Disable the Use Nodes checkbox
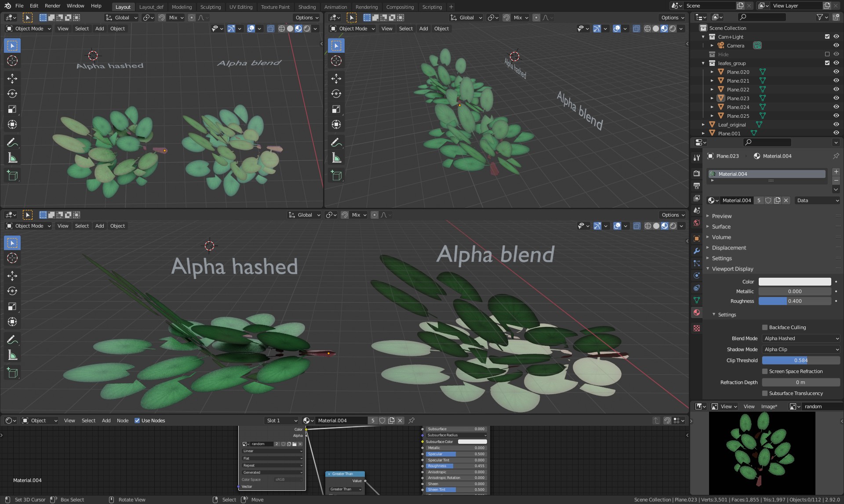The image size is (844, 504). [x=137, y=421]
